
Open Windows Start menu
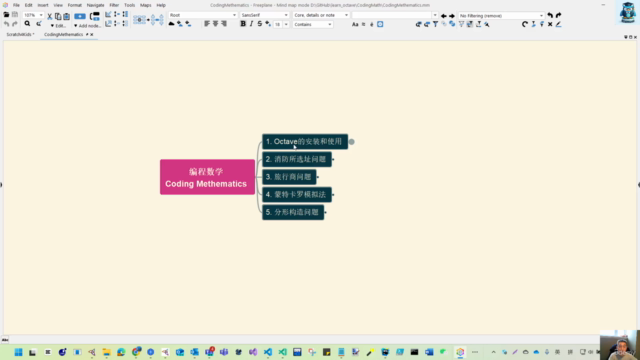point(18,352)
